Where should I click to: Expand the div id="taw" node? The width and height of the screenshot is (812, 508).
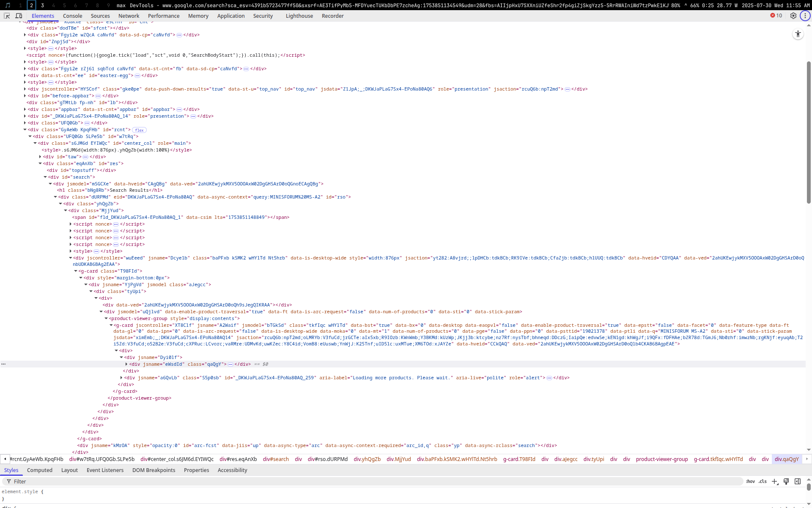40,157
